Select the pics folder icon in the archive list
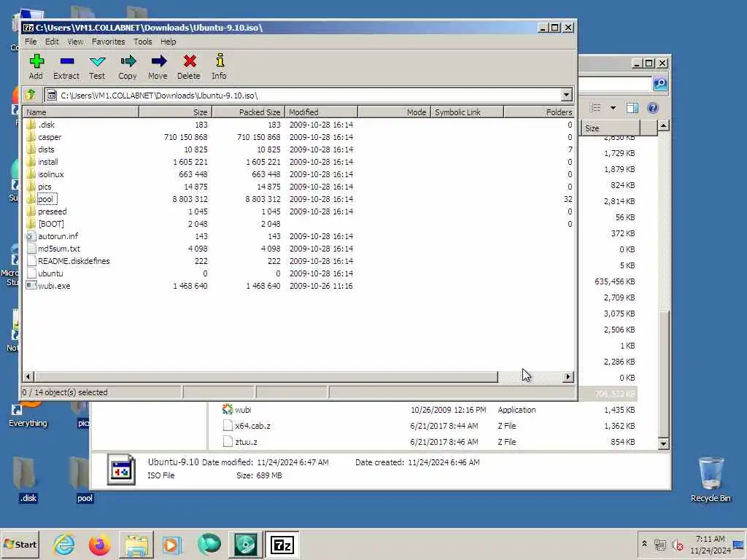 pos(31,187)
